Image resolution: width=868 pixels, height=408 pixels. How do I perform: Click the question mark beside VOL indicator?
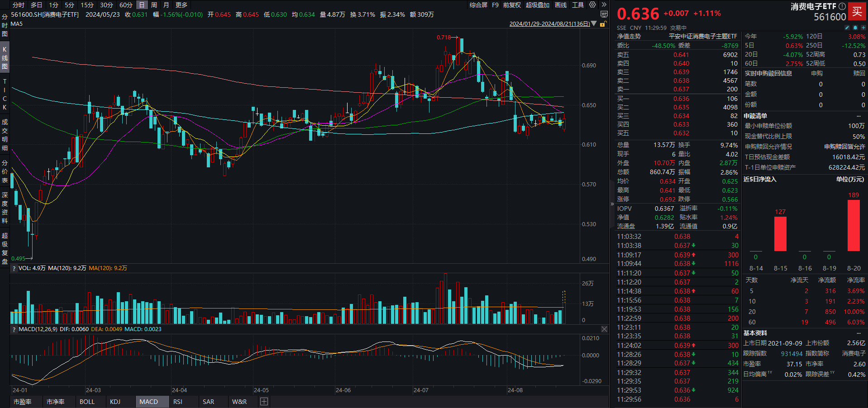pyautogui.click(x=14, y=268)
